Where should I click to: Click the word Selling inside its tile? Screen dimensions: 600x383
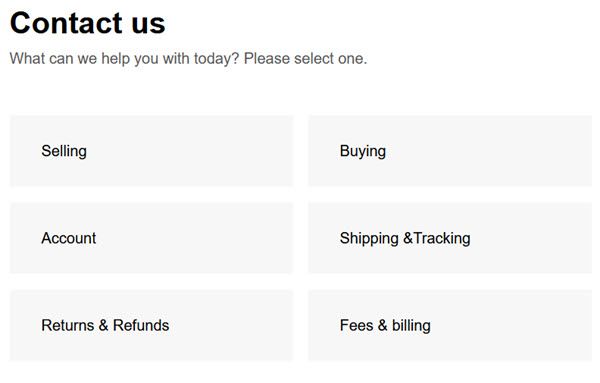(64, 151)
